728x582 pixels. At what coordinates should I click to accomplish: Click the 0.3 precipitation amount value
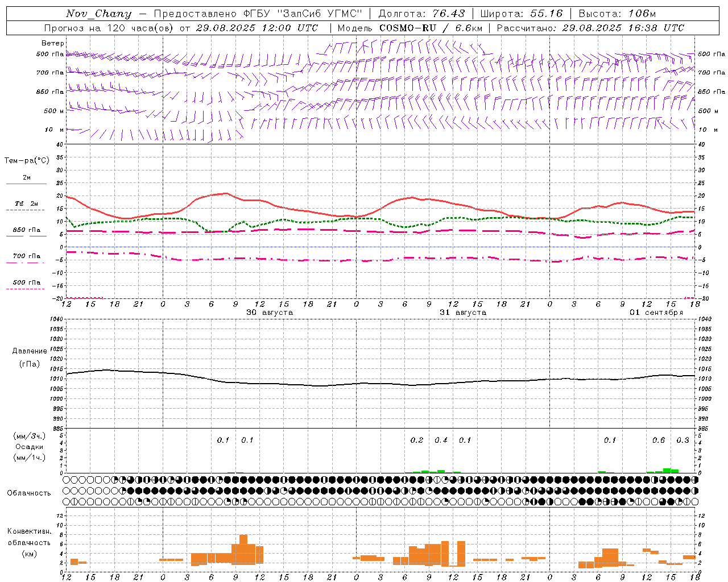(x=682, y=440)
